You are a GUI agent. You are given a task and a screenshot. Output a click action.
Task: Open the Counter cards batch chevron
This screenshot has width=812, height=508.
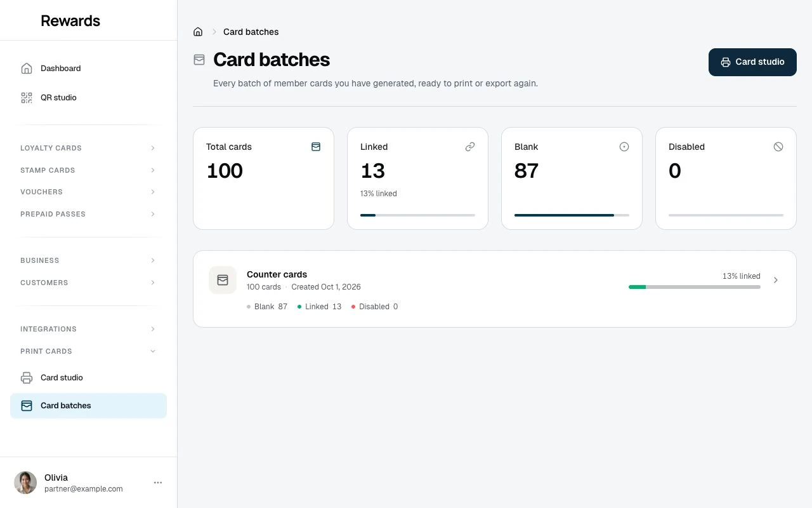[x=776, y=280]
